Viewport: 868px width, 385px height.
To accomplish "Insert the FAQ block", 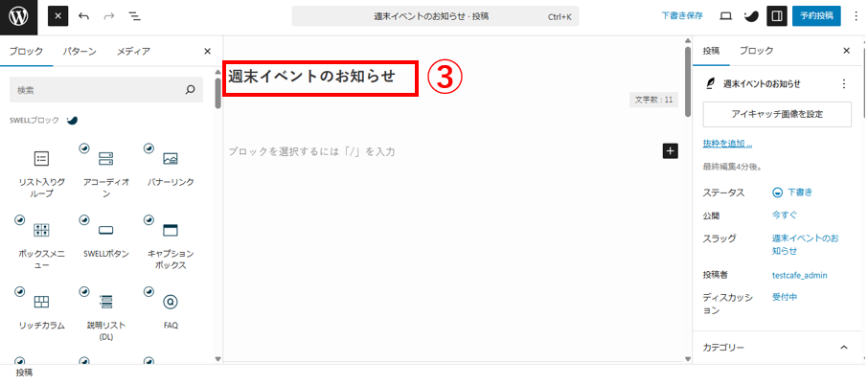I will point(171,308).
